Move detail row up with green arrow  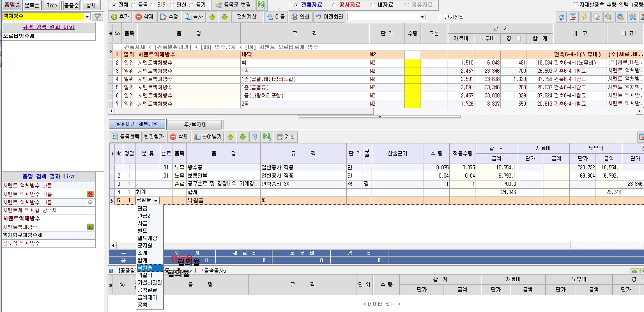(230, 137)
